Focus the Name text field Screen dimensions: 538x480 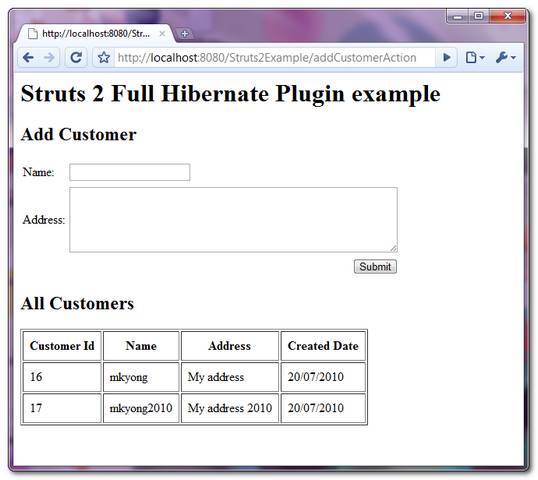pos(130,172)
